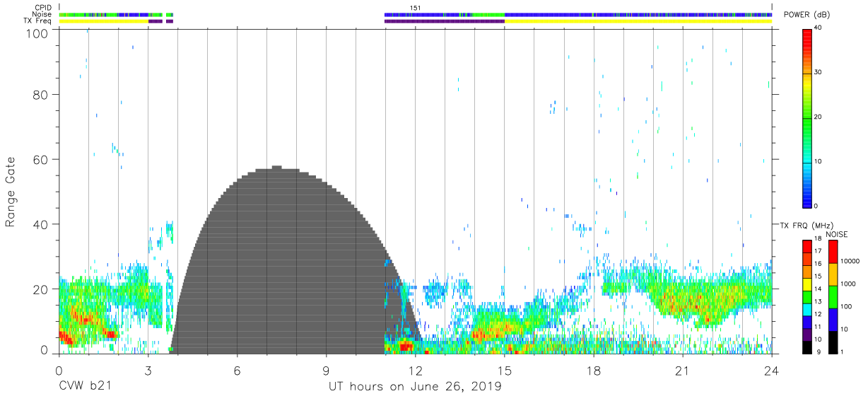Click the CVW b21 radar beam label
This screenshot has width=868, height=401.
(84, 386)
